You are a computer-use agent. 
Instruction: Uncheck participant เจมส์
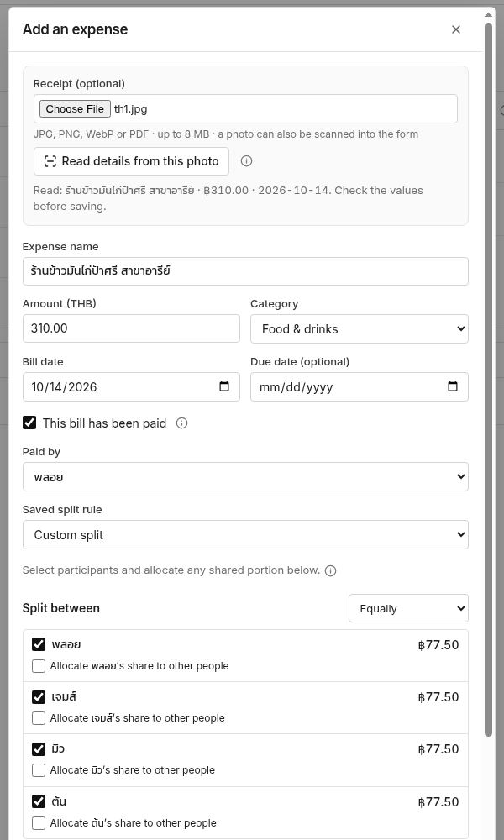click(39, 696)
